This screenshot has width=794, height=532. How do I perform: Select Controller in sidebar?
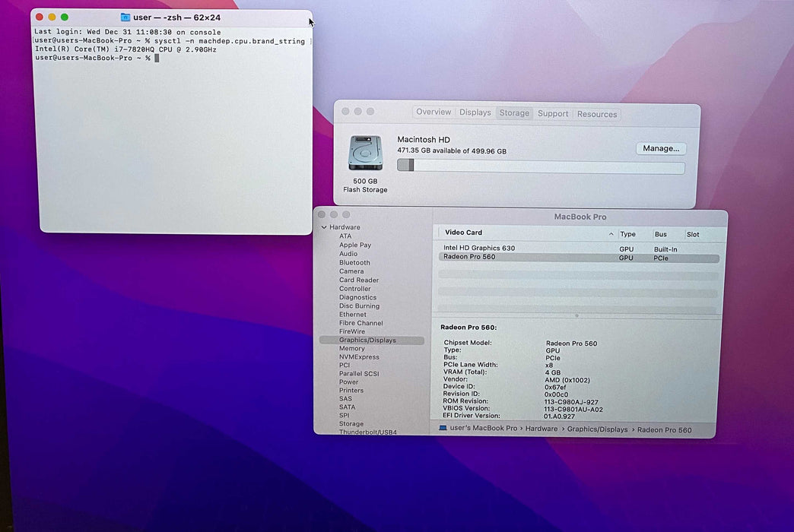point(355,289)
